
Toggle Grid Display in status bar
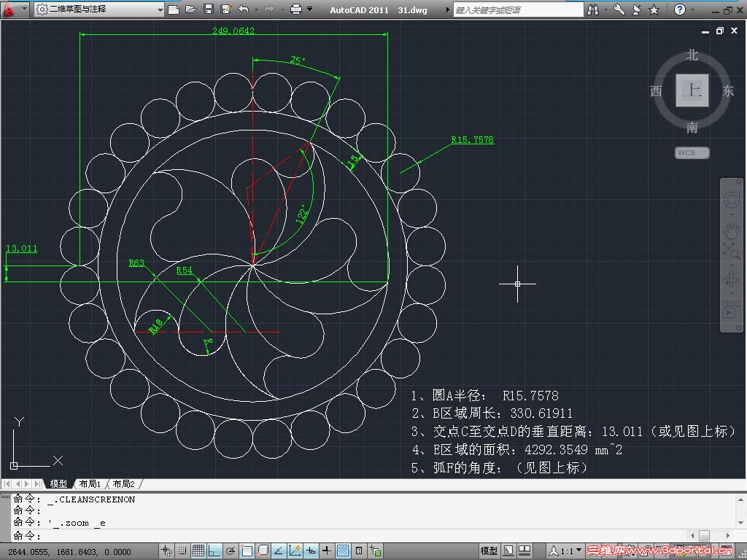[x=198, y=551]
